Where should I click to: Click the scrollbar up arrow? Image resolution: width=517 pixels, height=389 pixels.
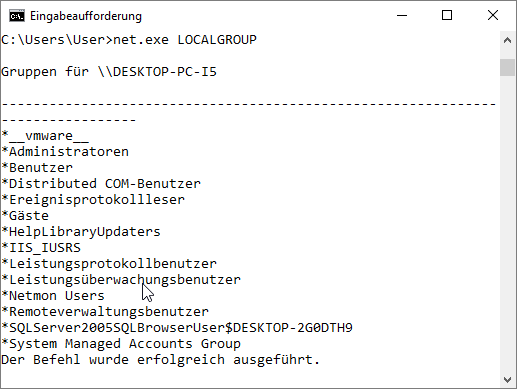point(507,41)
